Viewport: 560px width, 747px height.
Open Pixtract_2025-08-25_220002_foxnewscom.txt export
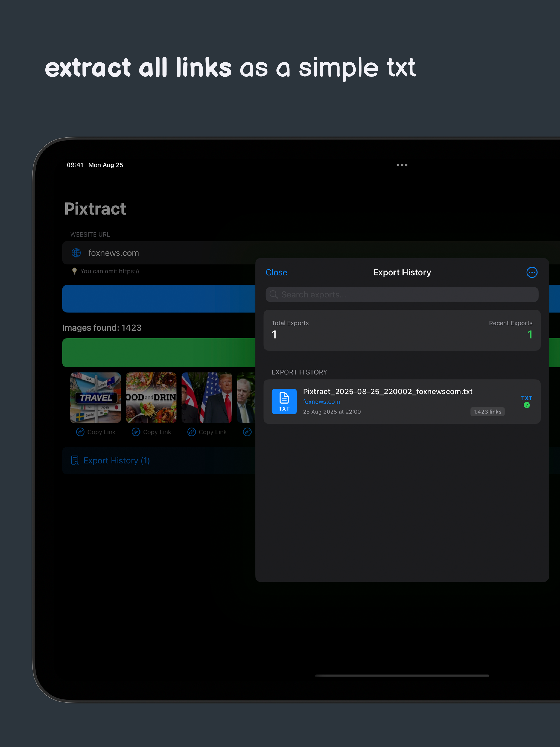pyautogui.click(x=402, y=401)
